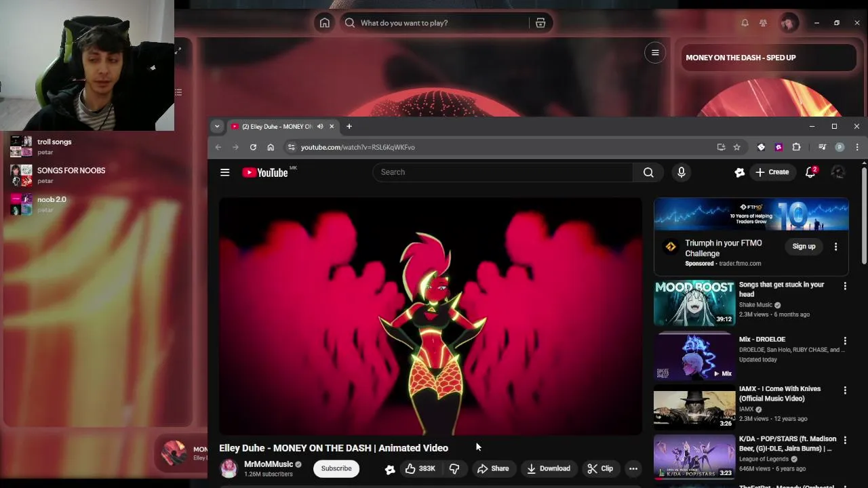This screenshot has height=488, width=868.
Task: Open the options menu for the FTMO ad
Action: [x=835, y=247]
